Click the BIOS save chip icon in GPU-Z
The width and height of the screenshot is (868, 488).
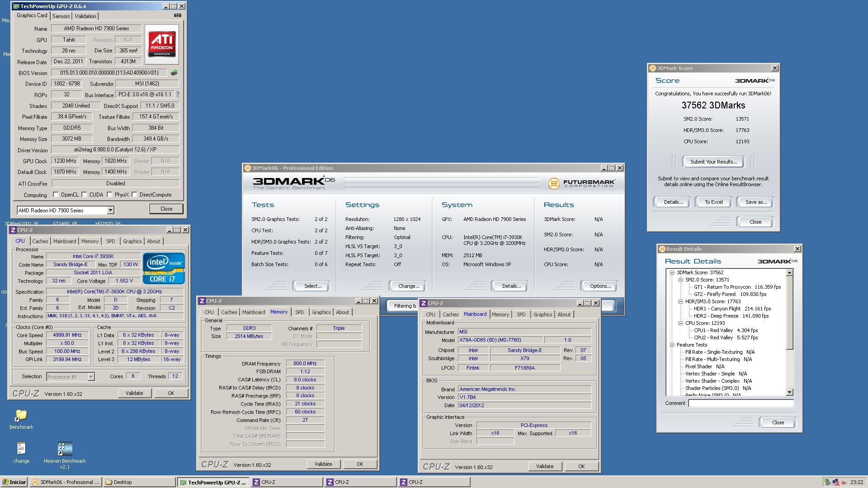[174, 73]
